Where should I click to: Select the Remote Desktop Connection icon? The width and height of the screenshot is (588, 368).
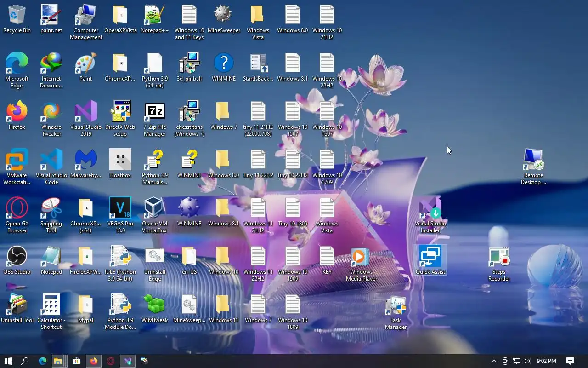click(534, 167)
